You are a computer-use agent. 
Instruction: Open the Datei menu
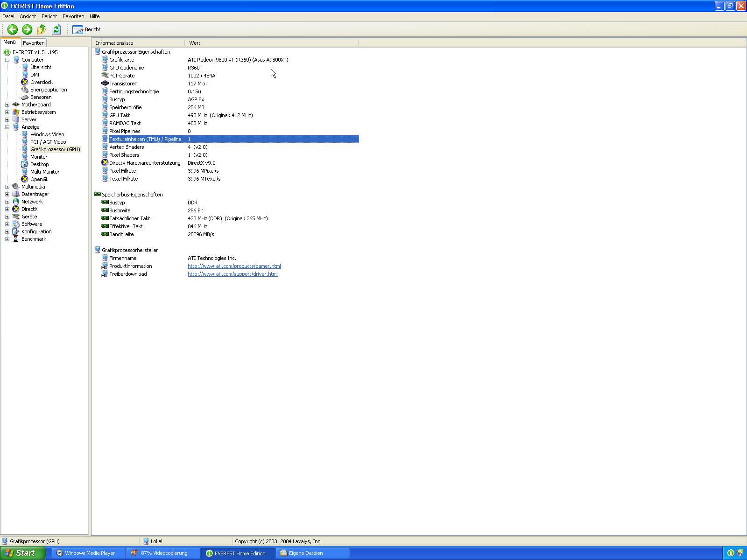(8, 16)
